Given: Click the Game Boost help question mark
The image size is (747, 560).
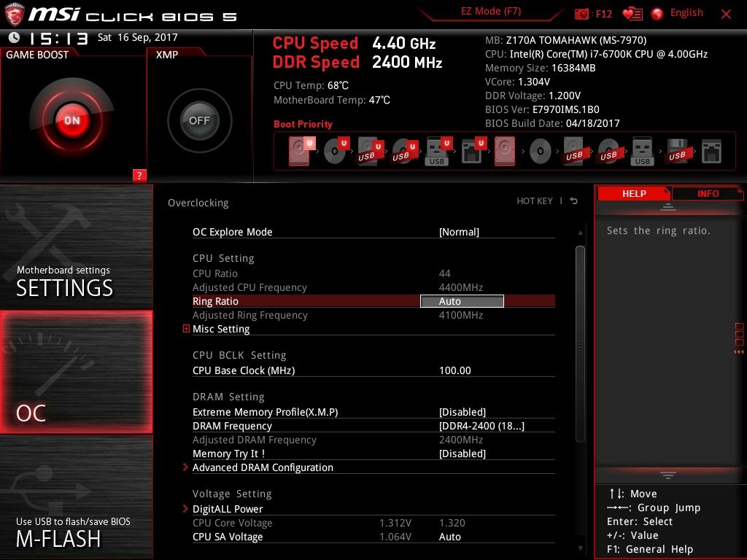Looking at the screenshot, I should click(x=139, y=176).
